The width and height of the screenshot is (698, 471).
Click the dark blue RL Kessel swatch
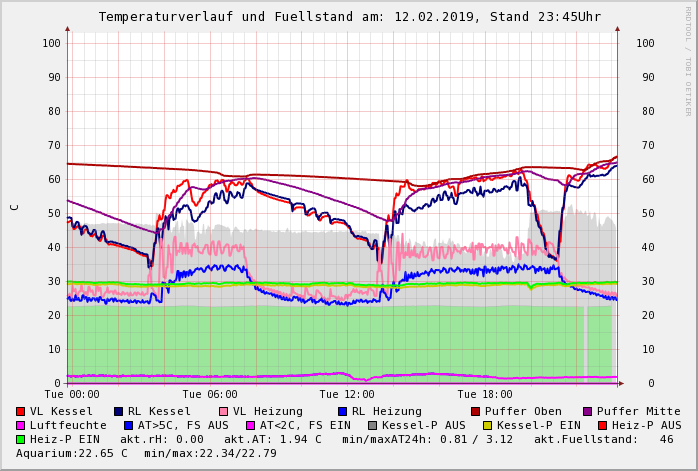click(x=118, y=411)
